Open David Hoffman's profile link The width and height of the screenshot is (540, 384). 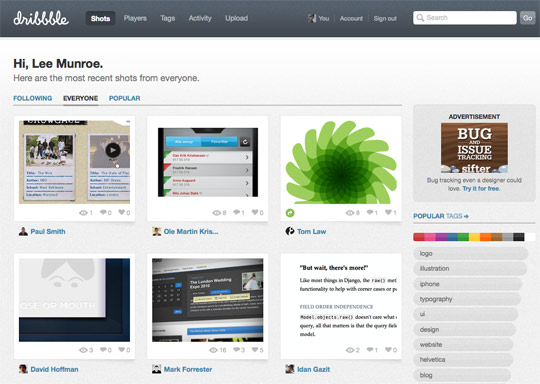54,369
